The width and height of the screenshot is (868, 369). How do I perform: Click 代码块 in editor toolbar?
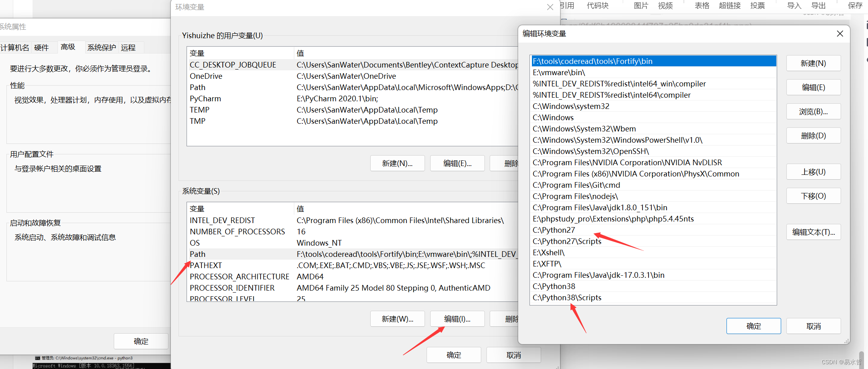point(597,6)
